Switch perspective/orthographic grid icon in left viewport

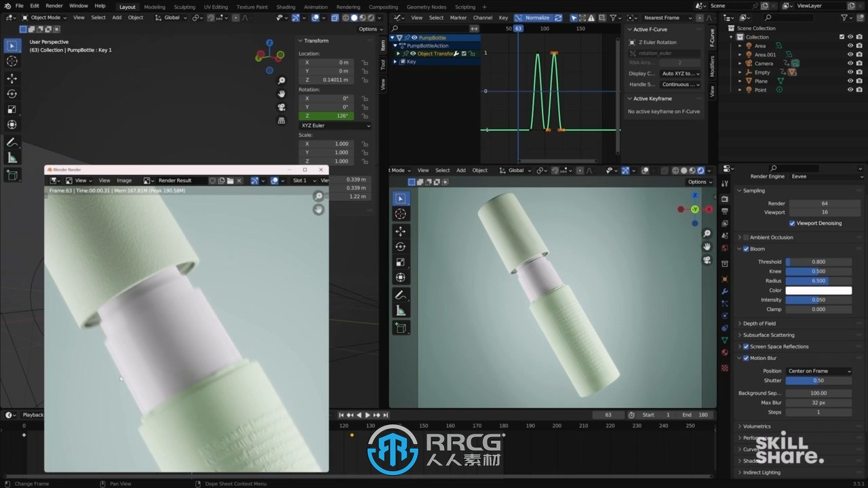click(281, 121)
